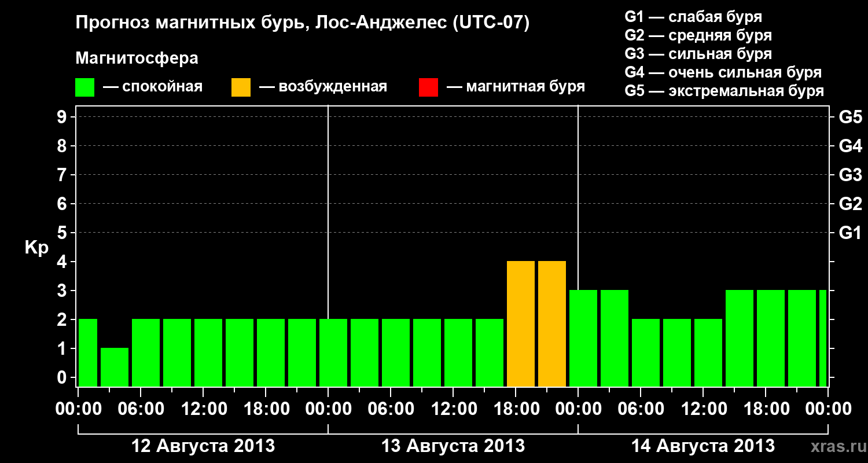The height and width of the screenshot is (463, 868).
Task: Click the 'Магнитосфера' heading
Action: point(137,58)
